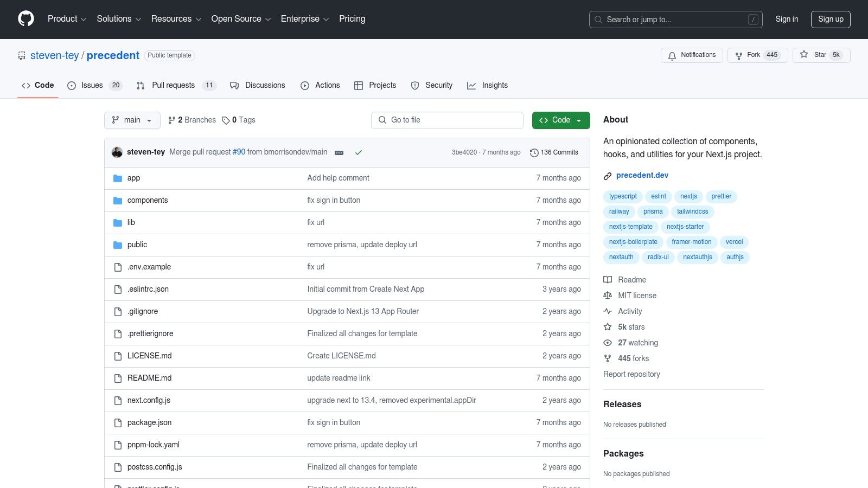Open the Enterprise dropdown menu

point(305,19)
